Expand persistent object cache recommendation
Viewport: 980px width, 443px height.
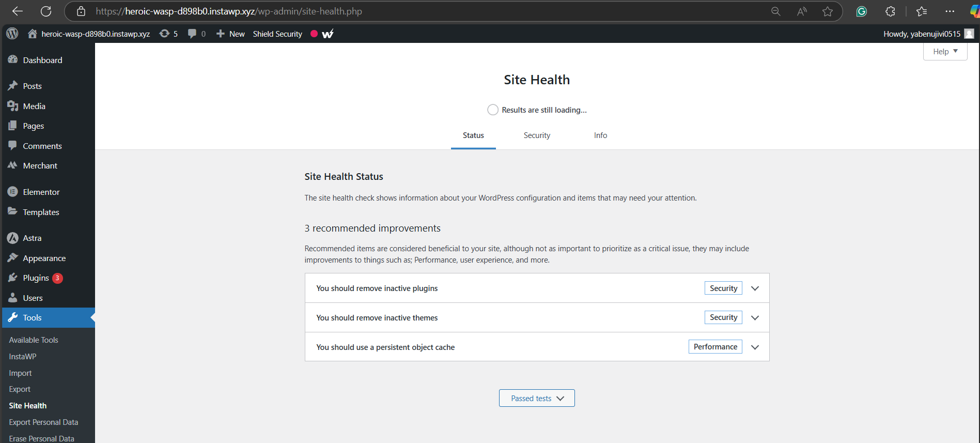(537, 347)
